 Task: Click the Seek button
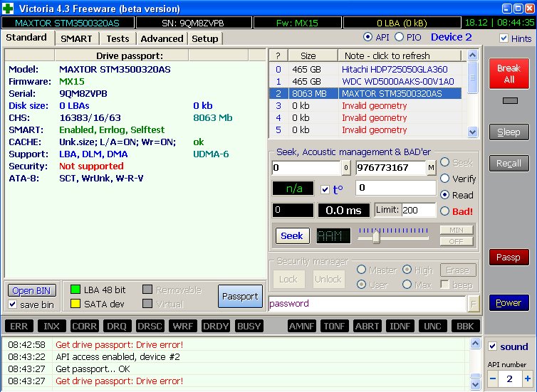[292, 235]
